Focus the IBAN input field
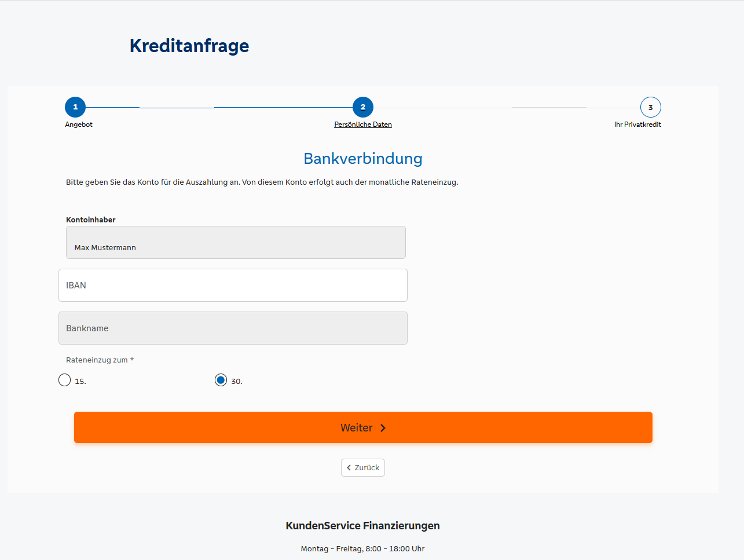 tap(233, 286)
